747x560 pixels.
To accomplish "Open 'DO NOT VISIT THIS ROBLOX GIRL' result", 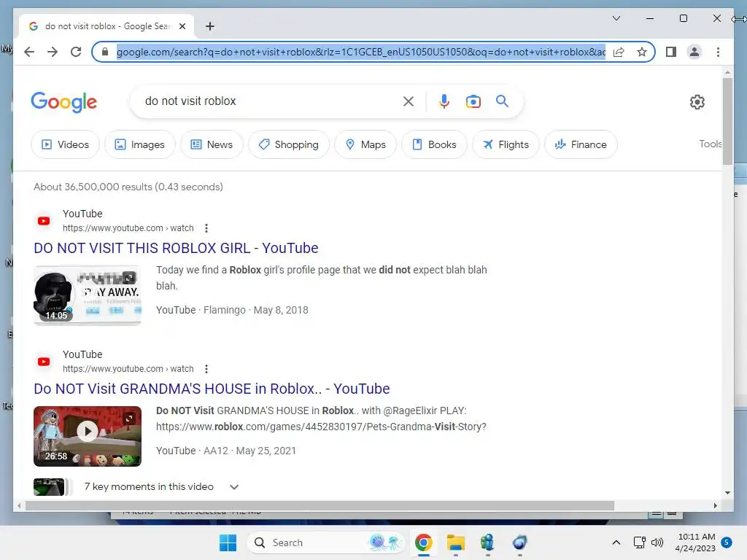I will (x=176, y=248).
